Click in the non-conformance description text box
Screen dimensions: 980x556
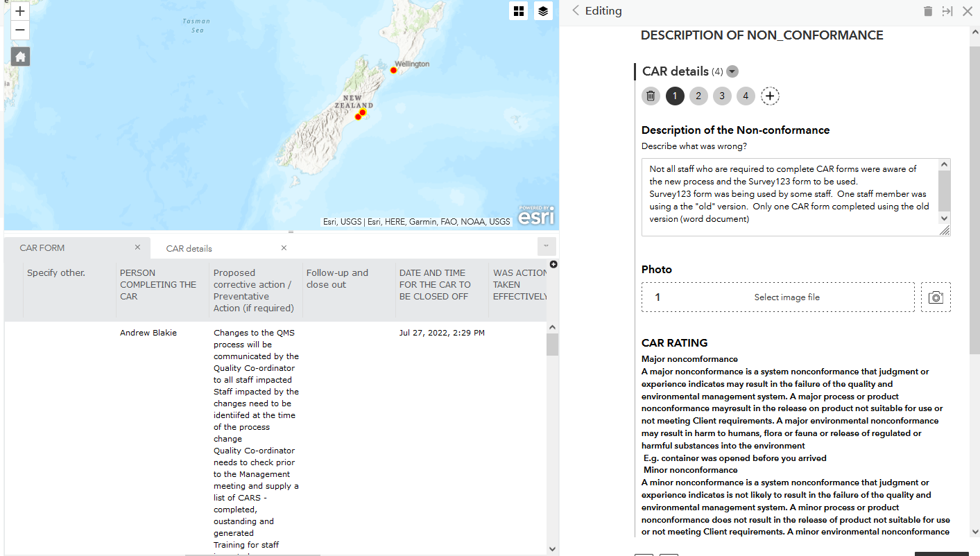(x=791, y=197)
